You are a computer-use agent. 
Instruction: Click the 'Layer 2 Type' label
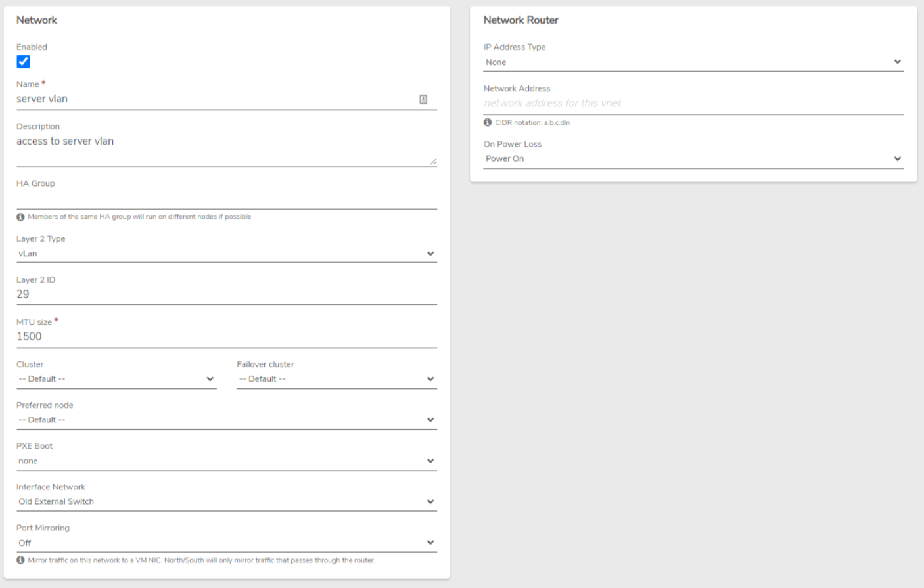pyautogui.click(x=41, y=239)
